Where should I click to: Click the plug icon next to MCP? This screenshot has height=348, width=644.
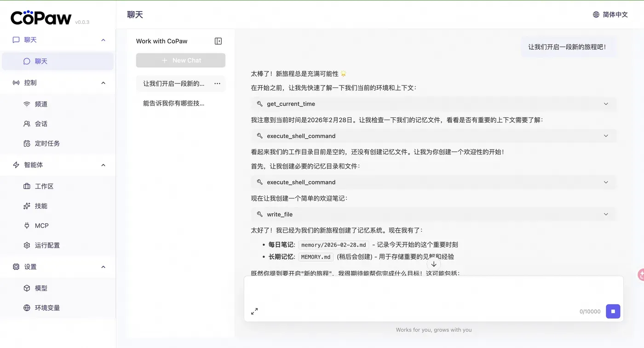pyautogui.click(x=27, y=226)
